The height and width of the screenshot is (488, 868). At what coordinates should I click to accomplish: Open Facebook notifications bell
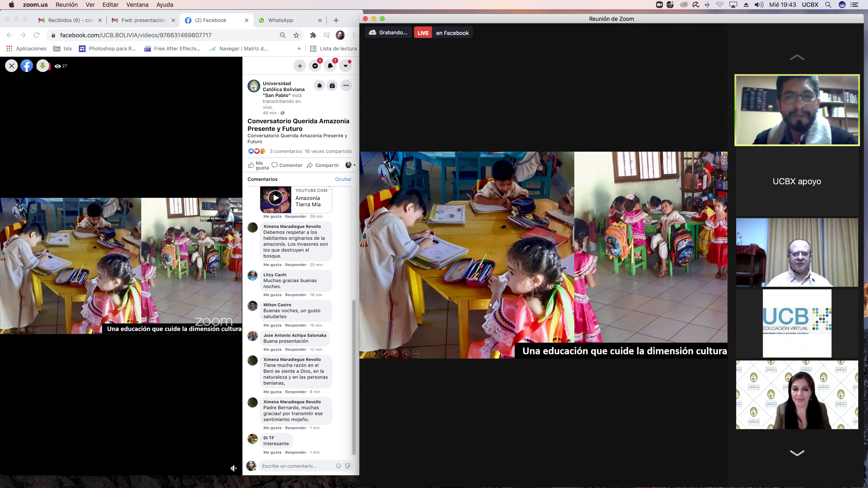point(330,66)
